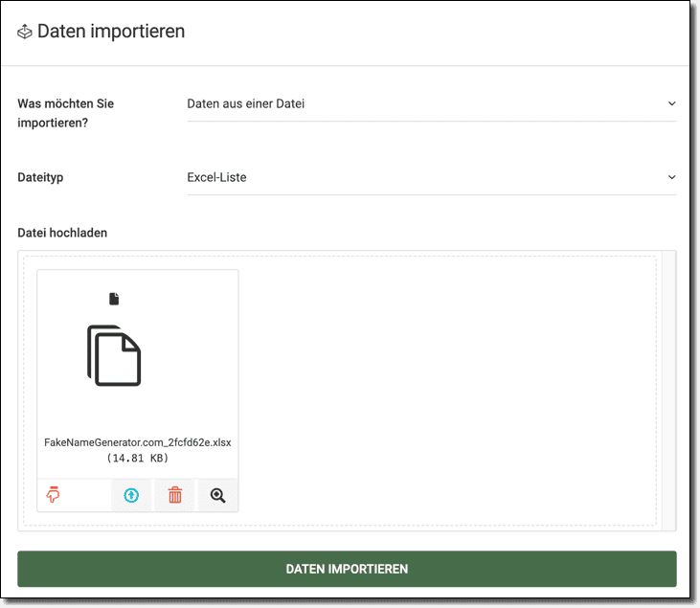Click the upload icon on the file card

131,495
